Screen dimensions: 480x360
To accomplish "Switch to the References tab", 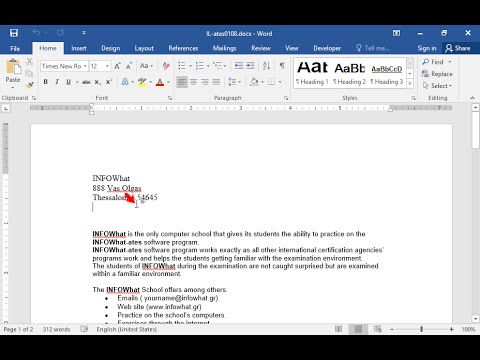I will [183, 48].
